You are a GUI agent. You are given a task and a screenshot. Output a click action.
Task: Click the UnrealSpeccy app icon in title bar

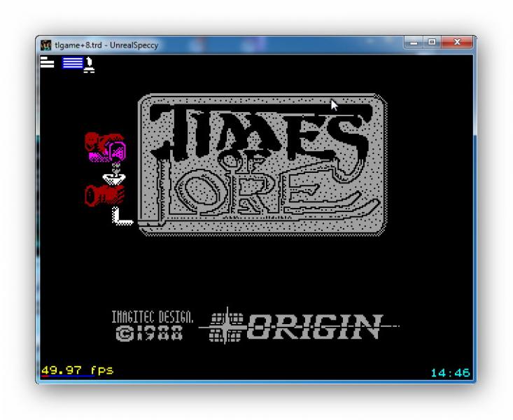[x=46, y=45]
